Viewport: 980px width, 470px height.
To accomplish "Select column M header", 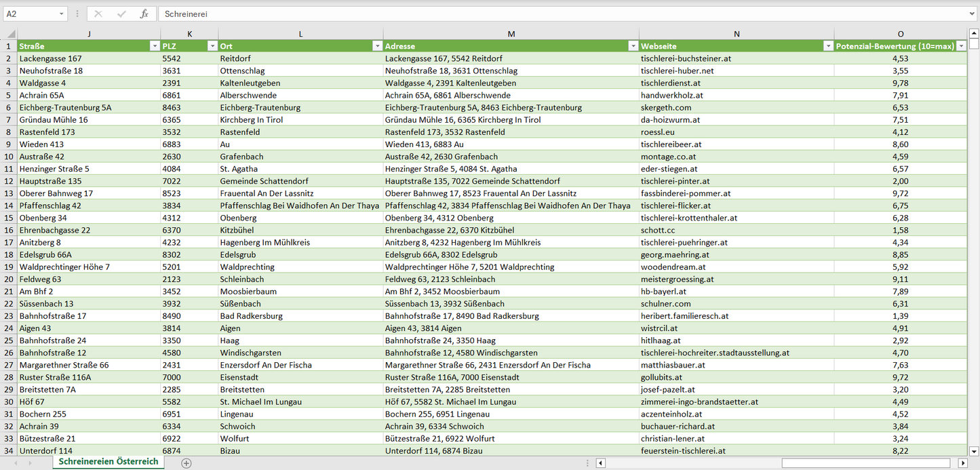I will pyautogui.click(x=511, y=34).
